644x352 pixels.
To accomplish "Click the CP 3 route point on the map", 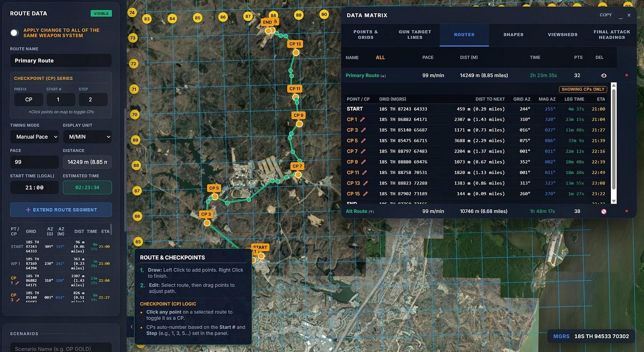I will (207, 223).
